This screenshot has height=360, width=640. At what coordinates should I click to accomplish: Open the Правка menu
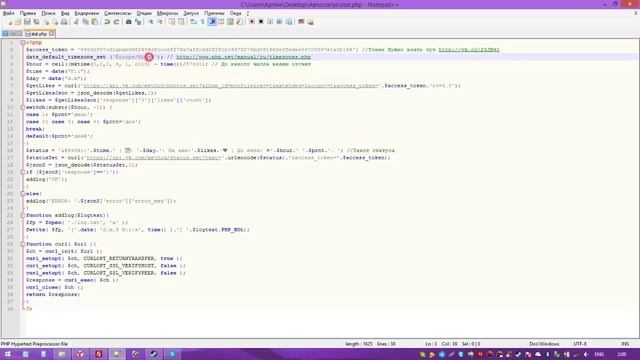pos(28,13)
